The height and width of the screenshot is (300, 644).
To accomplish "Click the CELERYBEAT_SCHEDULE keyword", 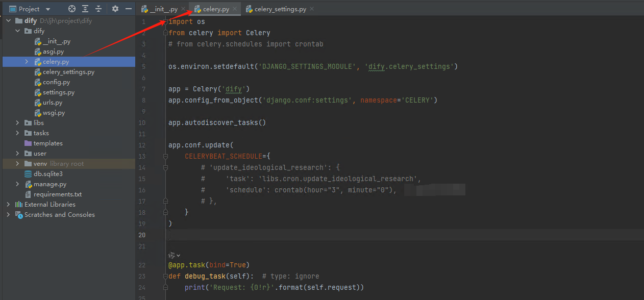I will click(224, 157).
